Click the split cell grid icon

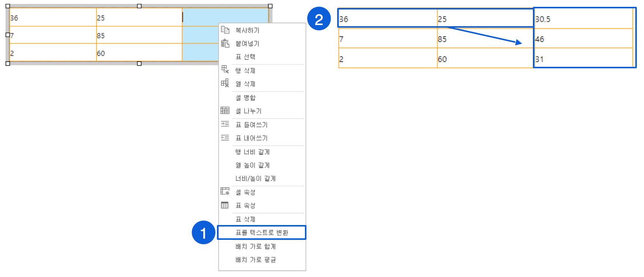(x=225, y=110)
